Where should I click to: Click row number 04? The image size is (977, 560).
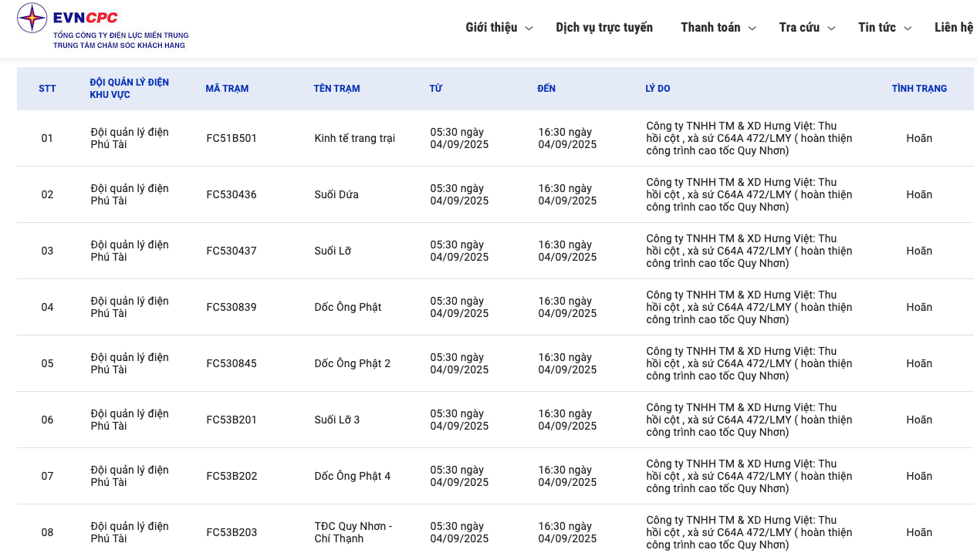[x=47, y=307]
